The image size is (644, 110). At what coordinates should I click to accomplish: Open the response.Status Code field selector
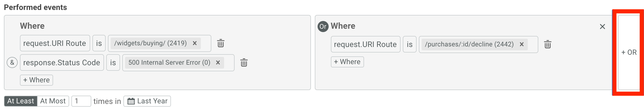[x=62, y=62]
